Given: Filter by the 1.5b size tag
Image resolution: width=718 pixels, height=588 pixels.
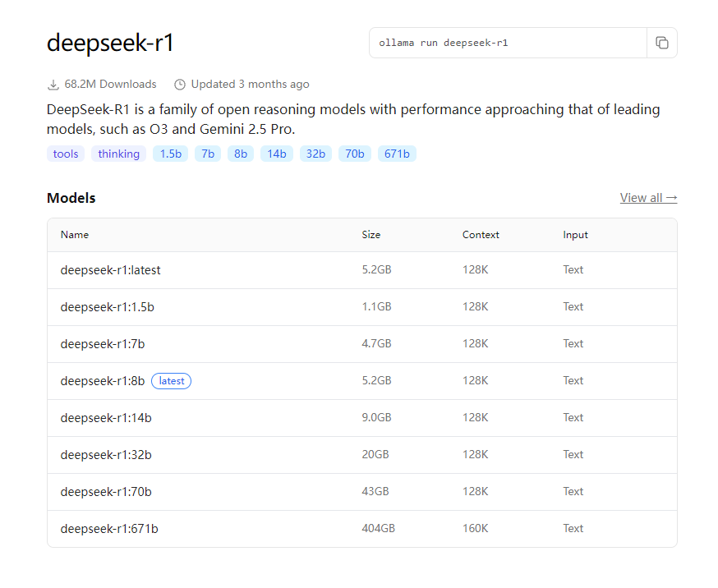Looking at the screenshot, I should [x=170, y=154].
